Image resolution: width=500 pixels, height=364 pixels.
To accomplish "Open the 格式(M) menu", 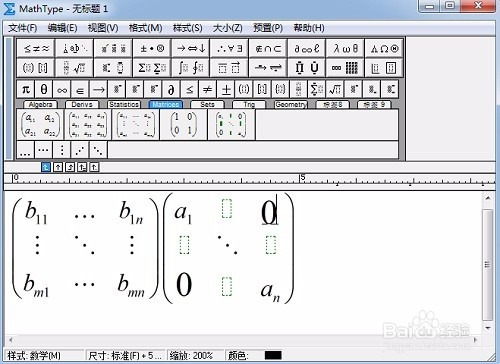I will coord(145,28).
